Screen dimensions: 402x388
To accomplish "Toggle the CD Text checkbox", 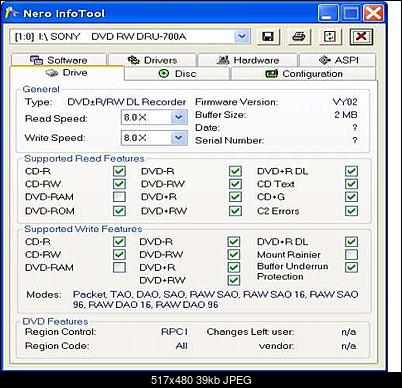I will click(x=351, y=184).
